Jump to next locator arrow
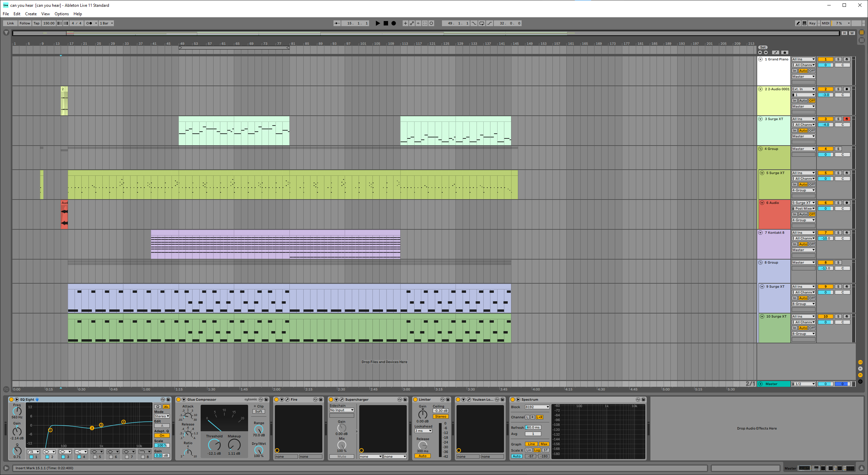868x475 pixels. (766, 53)
